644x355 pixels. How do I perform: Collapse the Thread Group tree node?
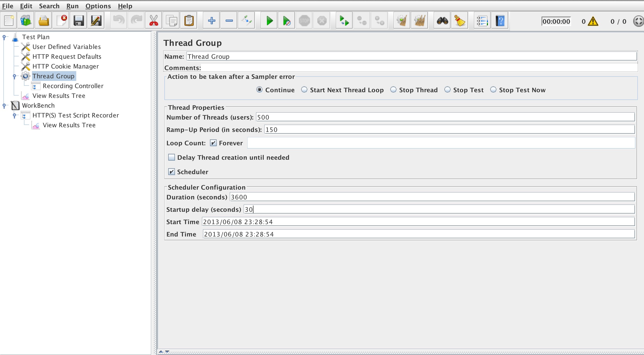click(14, 76)
